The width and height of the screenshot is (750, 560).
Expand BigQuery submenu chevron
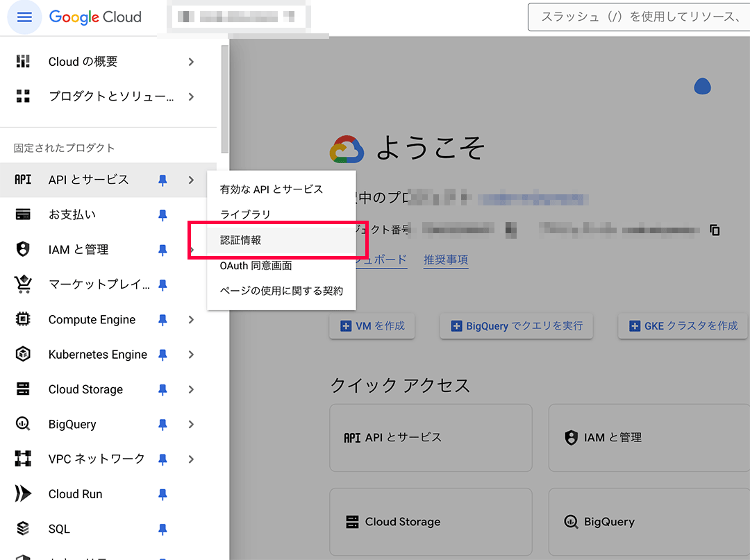(191, 424)
